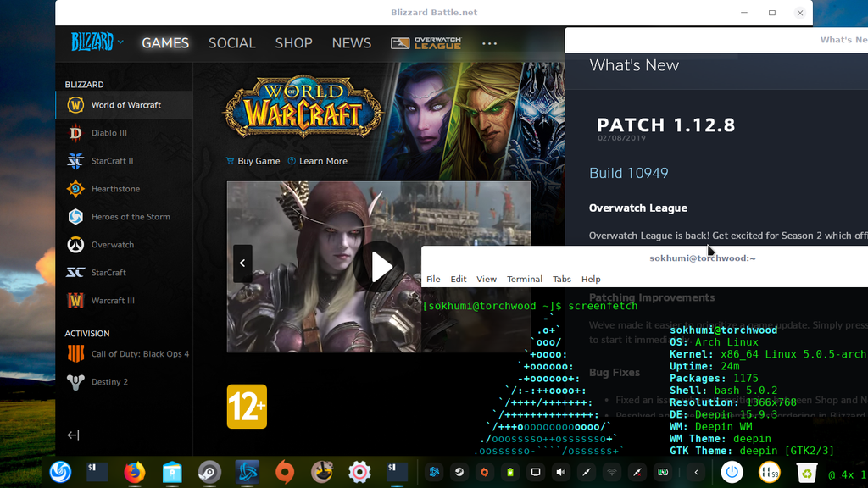The image size is (868, 488).
Task: Open the more options ellipsis in the nav bar
Action: point(489,43)
